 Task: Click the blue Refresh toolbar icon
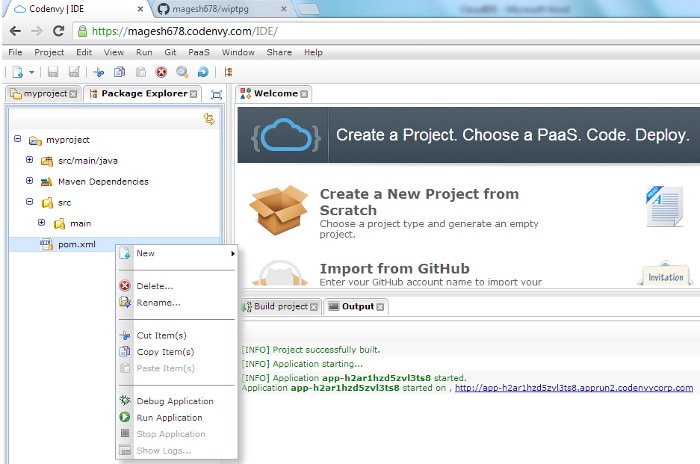203,72
